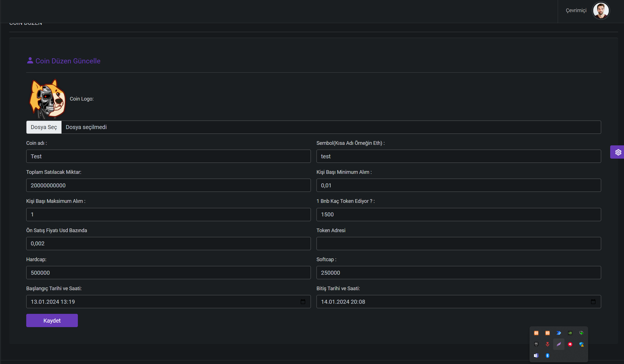
Task: Click the user profile avatar
Action: coord(601,11)
